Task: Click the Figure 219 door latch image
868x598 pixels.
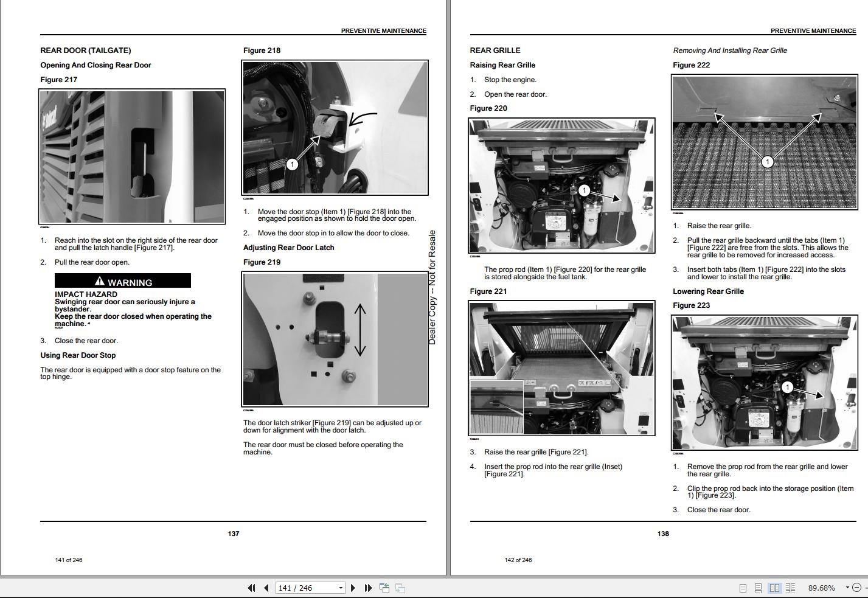Action: (335, 339)
